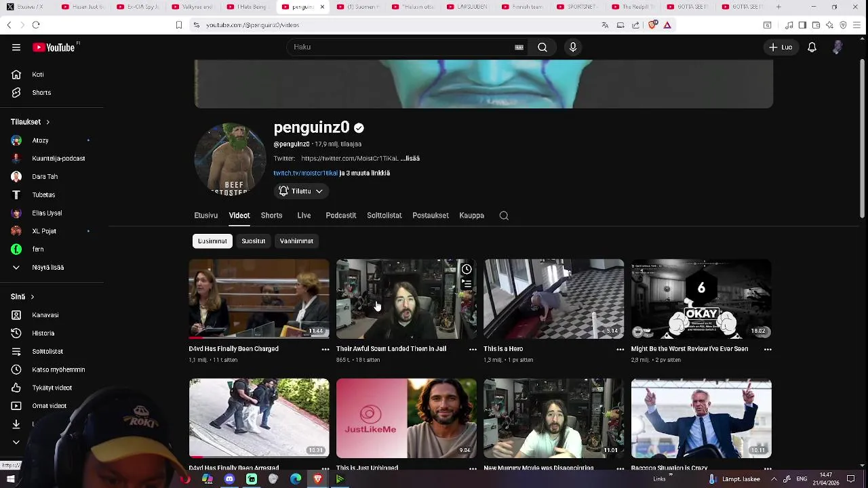The height and width of the screenshot is (488, 868).
Task: Select the Suositut sort chip
Action: tap(254, 241)
